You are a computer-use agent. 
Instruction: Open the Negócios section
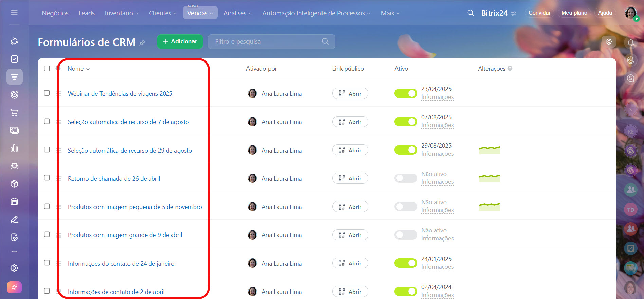[x=55, y=13]
